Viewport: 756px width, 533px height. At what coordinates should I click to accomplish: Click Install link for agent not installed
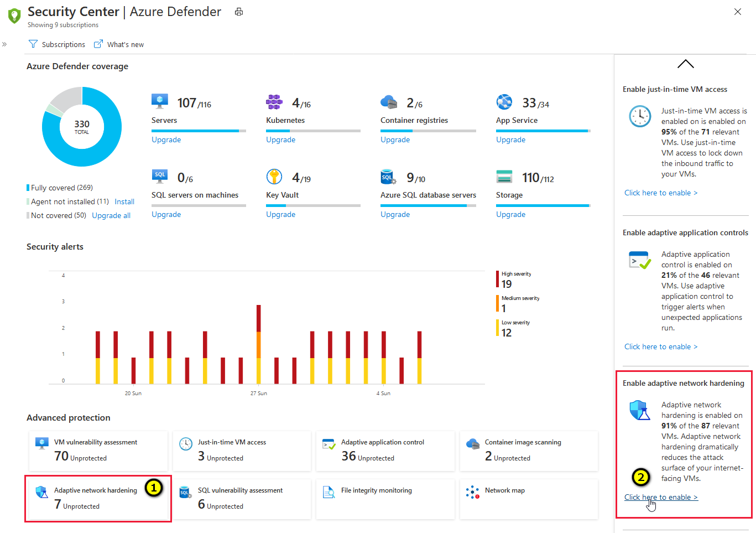coord(124,201)
